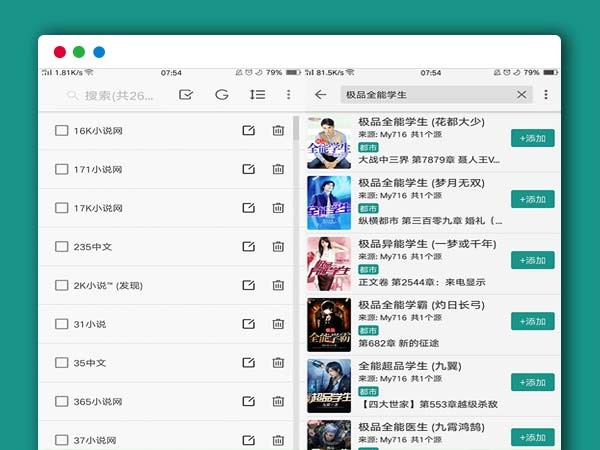This screenshot has height=450, width=600.
Task: Click the select-all checkbox icon in left toolbar
Action: tap(185, 95)
